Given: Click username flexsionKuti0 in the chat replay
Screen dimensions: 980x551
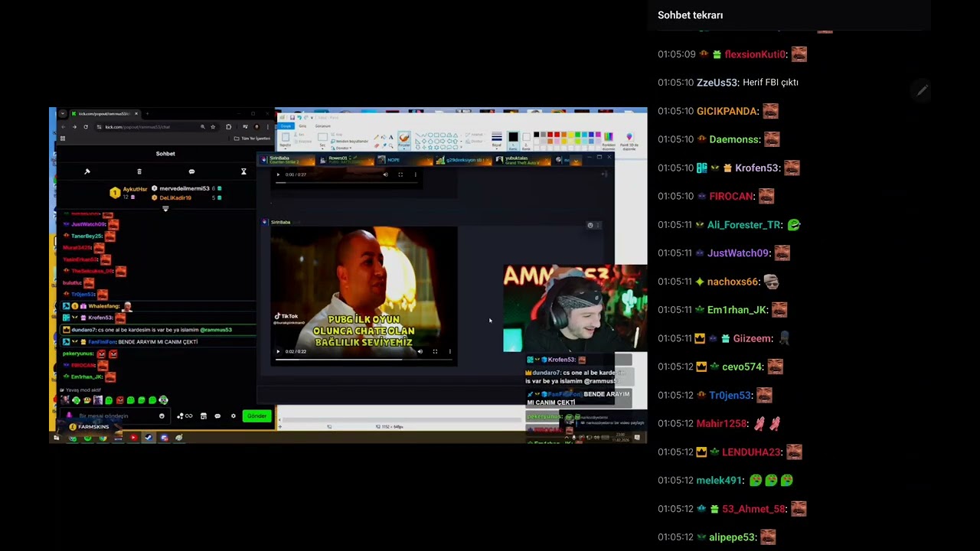Looking at the screenshot, I should point(755,54).
